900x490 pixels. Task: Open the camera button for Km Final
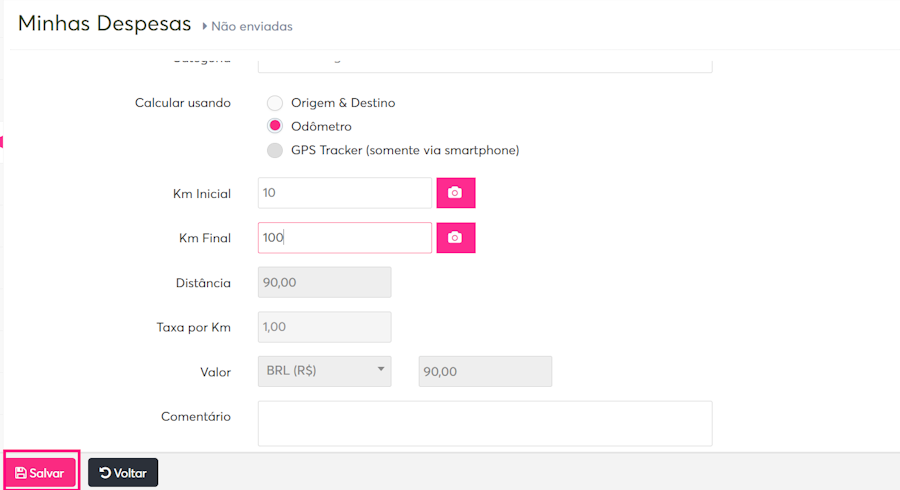(455, 238)
